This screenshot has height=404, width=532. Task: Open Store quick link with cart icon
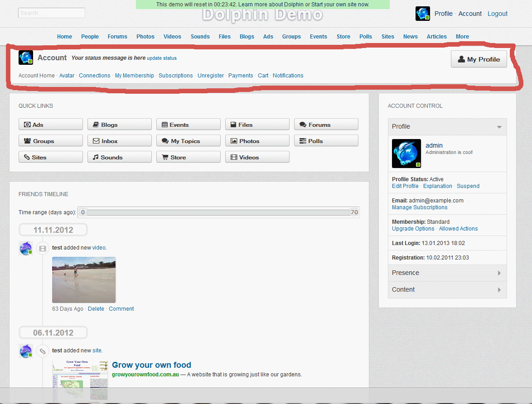188,157
